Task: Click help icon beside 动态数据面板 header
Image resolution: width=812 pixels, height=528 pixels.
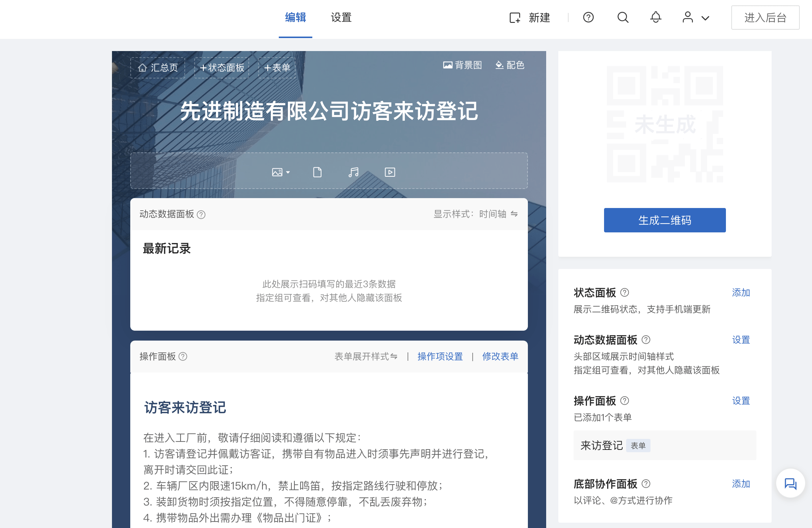Action: click(x=201, y=214)
